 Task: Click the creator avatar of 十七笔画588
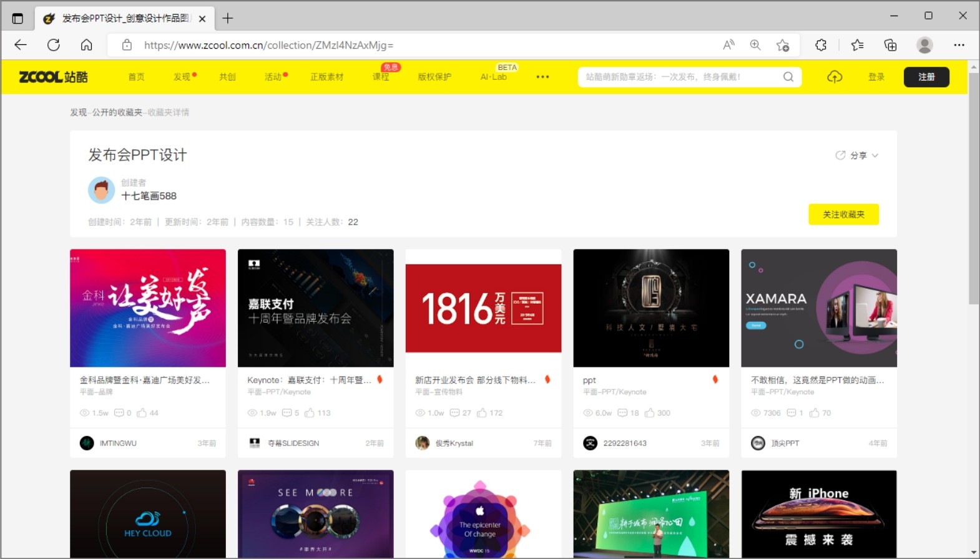pyautogui.click(x=101, y=190)
